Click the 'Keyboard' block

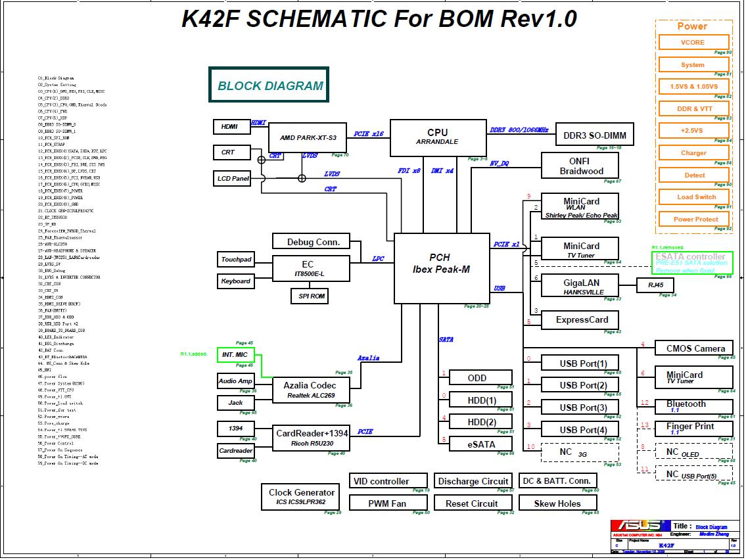tap(235, 281)
